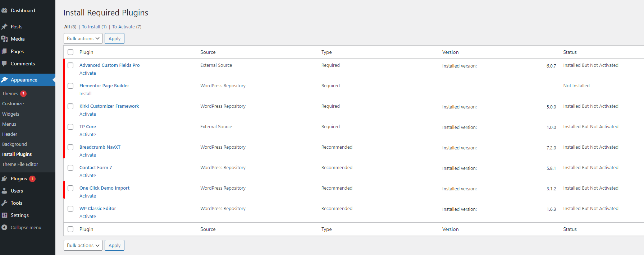Open the Plugins menu item

pyautogui.click(x=28, y=178)
